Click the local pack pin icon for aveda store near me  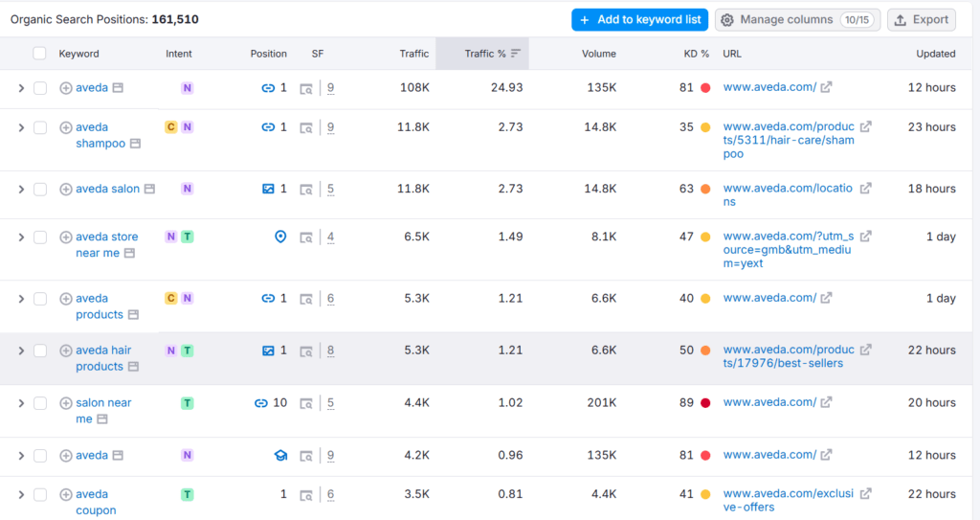(280, 237)
